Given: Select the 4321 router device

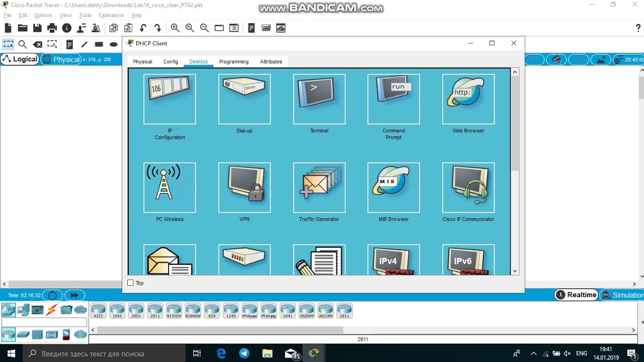Looking at the screenshot, I should pos(98,311).
